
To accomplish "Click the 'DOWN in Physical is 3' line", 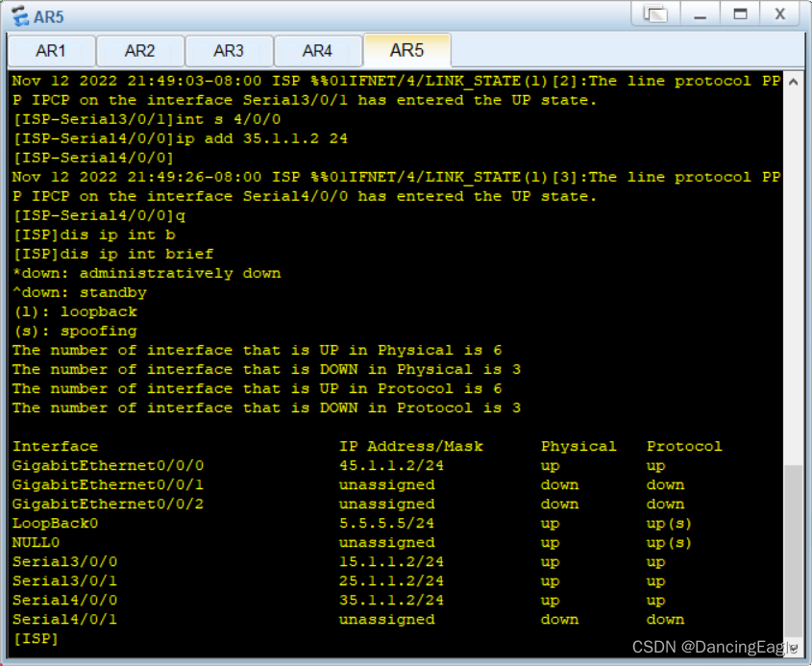I will (267, 369).
